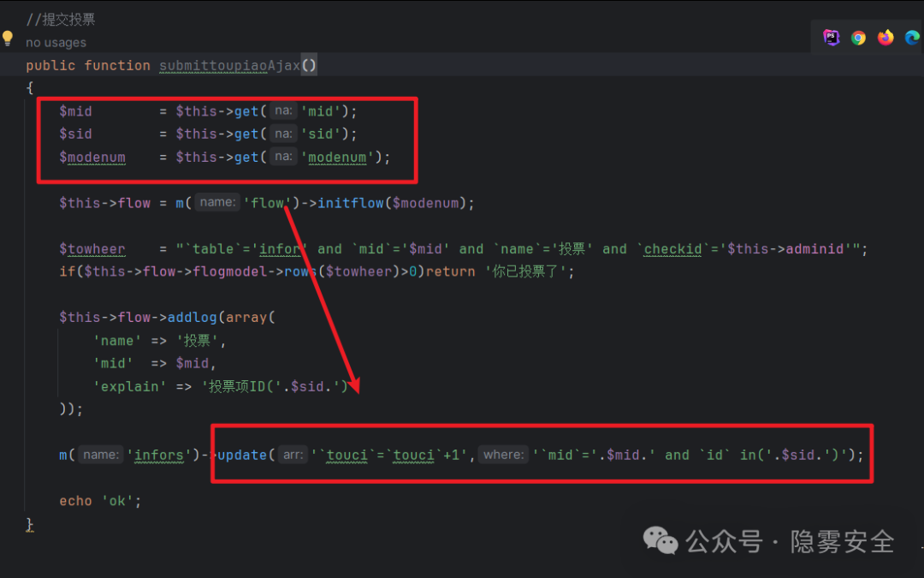Click the closing brace of the function

tap(30, 524)
